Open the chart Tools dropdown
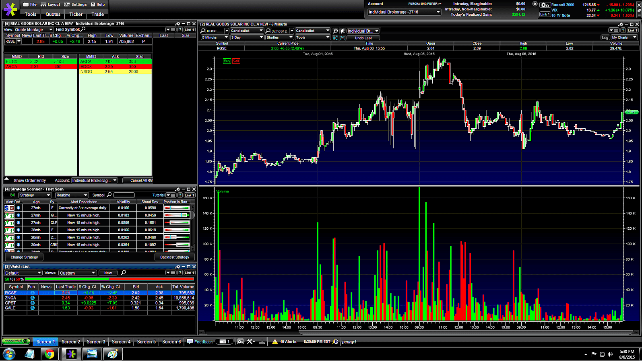 pos(313,37)
